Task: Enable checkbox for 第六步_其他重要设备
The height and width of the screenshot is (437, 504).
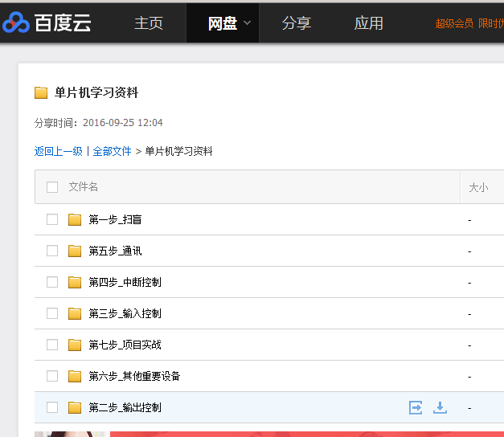Action: 52,376
